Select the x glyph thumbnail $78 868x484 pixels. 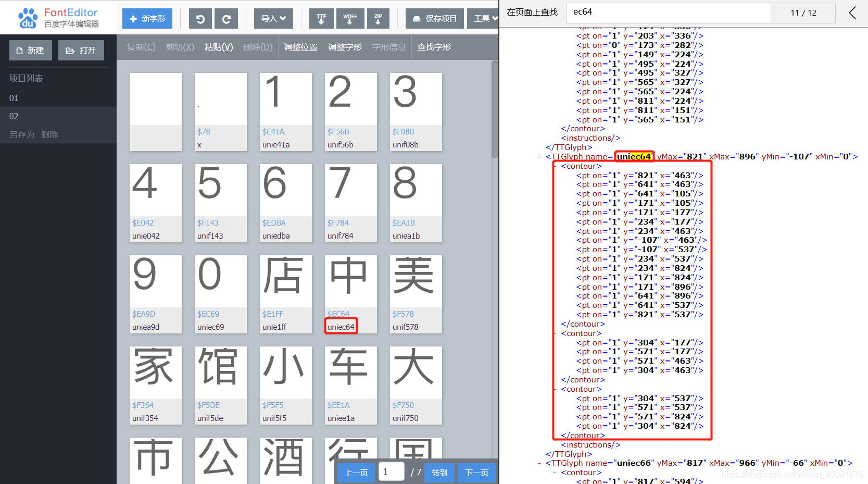coord(221,112)
